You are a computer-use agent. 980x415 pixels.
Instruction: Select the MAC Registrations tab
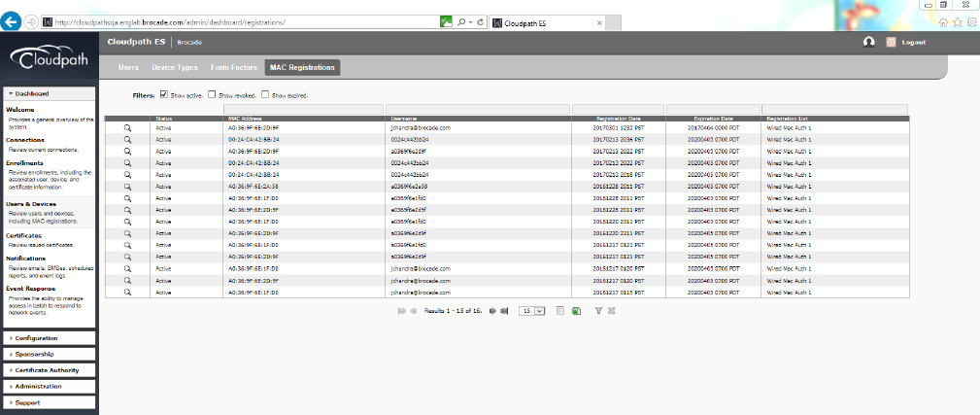pyautogui.click(x=302, y=67)
